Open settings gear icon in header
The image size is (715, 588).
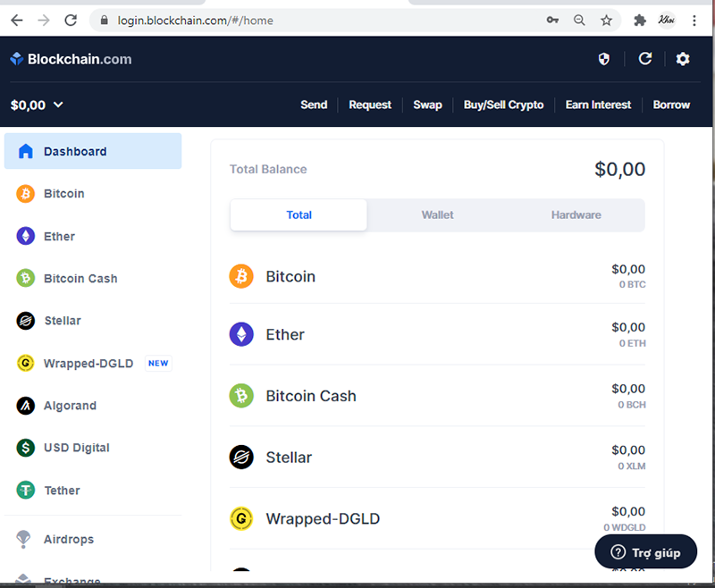(x=683, y=59)
